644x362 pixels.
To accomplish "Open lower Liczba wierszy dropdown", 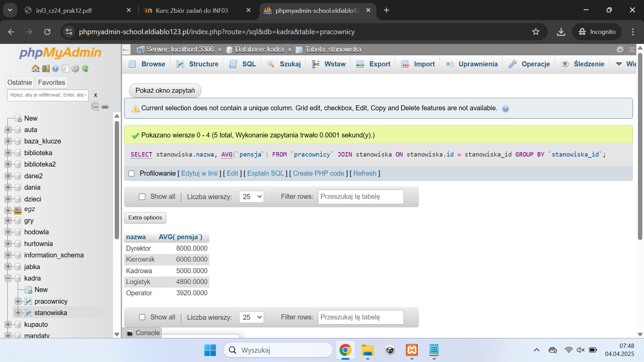I will point(252,317).
